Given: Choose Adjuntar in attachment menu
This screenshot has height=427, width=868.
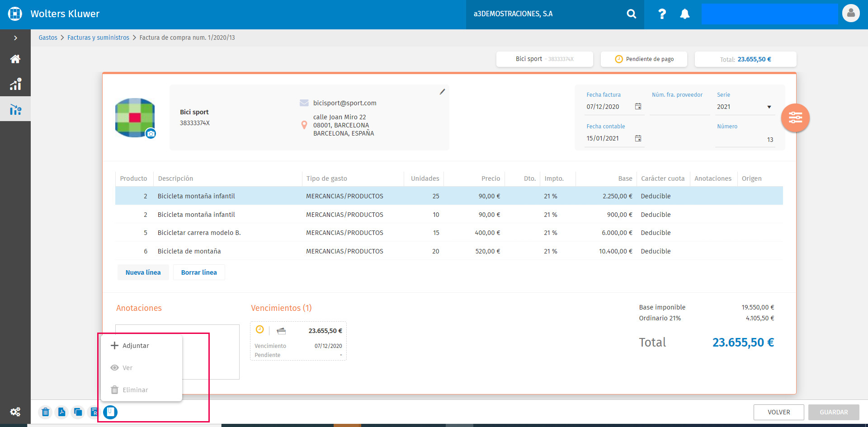Looking at the screenshot, I should coord(142,346).
